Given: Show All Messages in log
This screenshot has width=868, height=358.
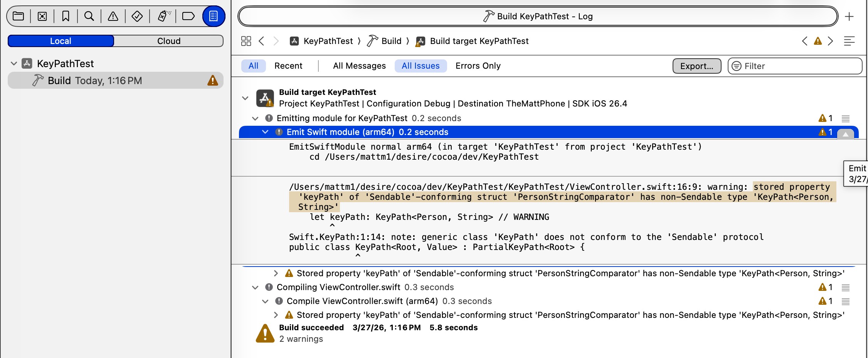Looking at the screenshot, I should (x=359, y=66).
